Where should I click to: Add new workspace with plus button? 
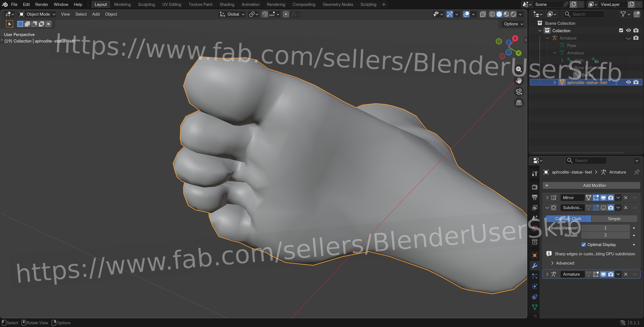[383, 4]
